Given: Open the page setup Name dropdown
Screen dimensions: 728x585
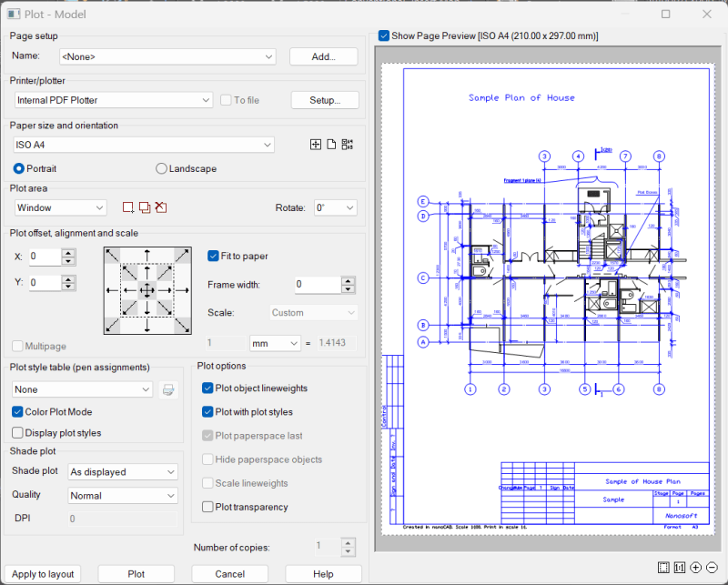Looking at the screenshot, I should tap(270, 55).
